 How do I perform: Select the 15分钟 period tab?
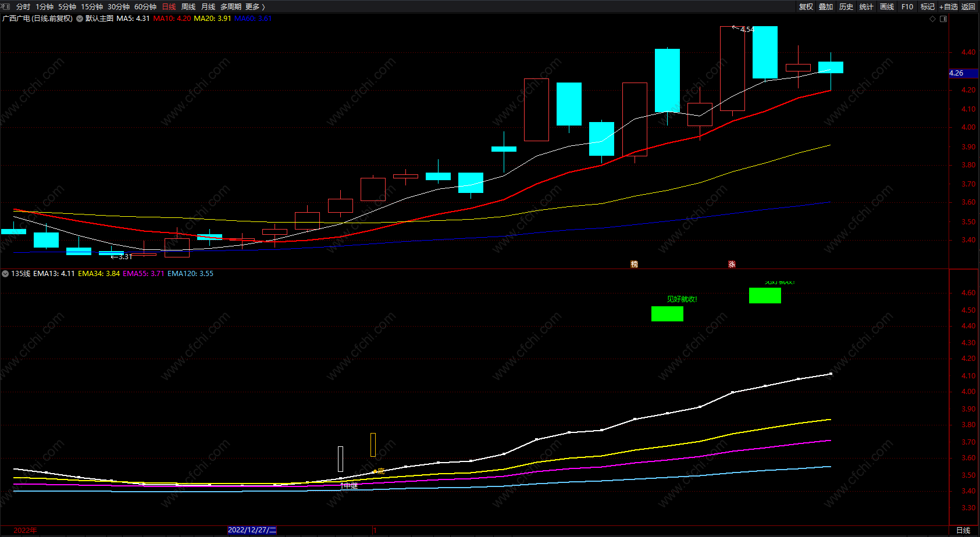[x=92, y=7]
